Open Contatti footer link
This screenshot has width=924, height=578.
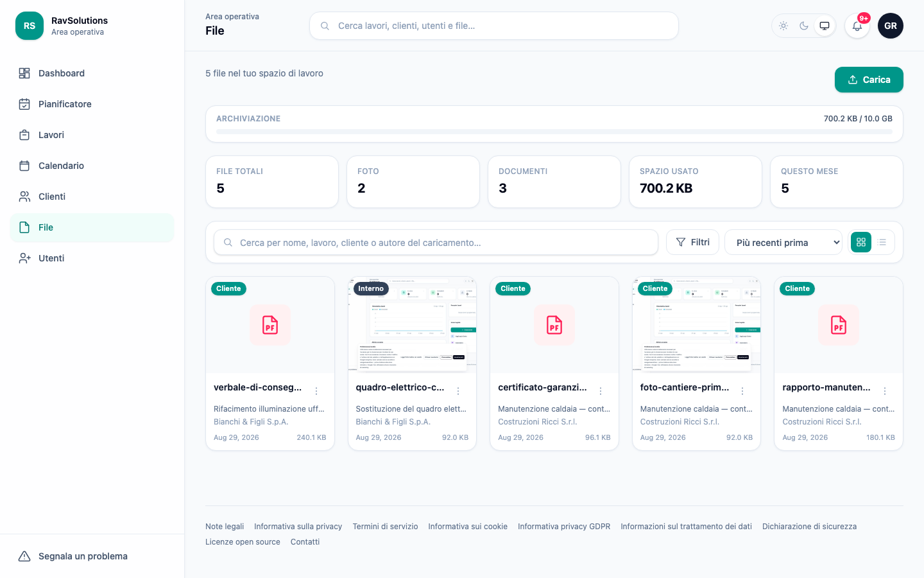(x=305, y=542)
